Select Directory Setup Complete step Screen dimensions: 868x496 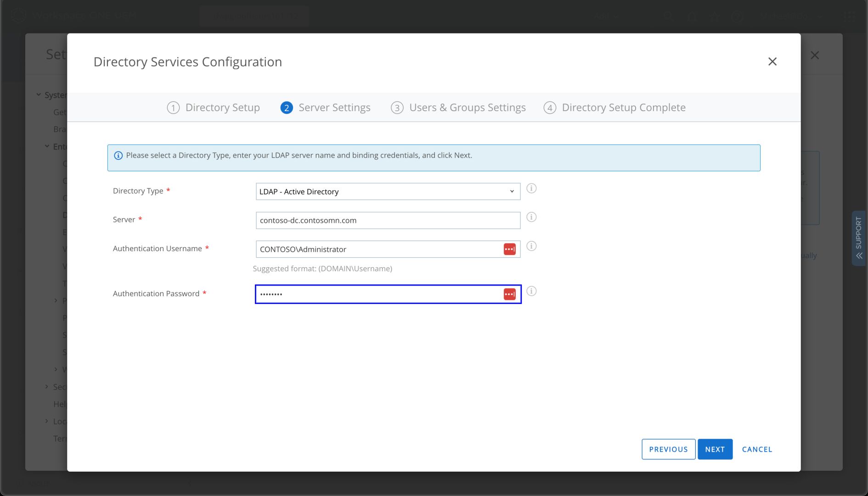click(614, 107)
